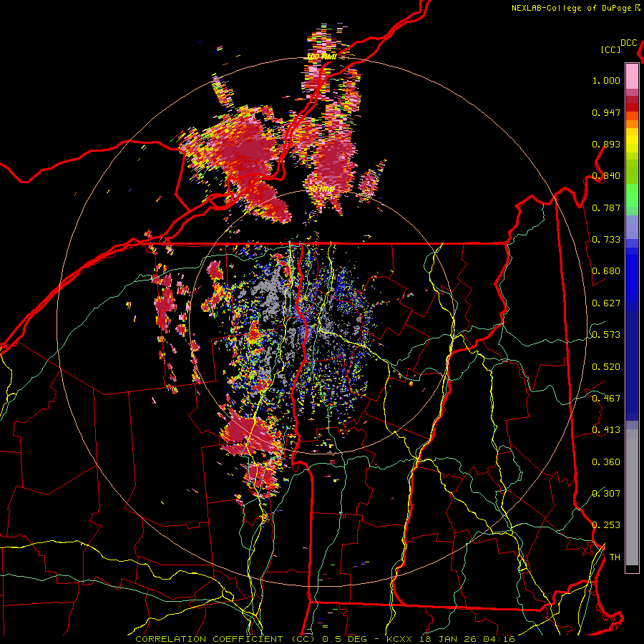Click 0.5 DEG in the bottom caption

(x=343, y=639)
